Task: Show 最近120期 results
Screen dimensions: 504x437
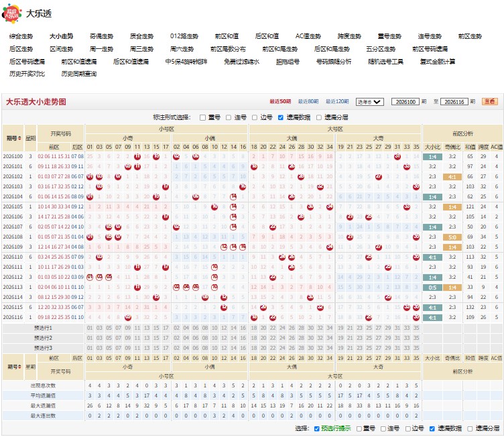Action: [337, 102]
